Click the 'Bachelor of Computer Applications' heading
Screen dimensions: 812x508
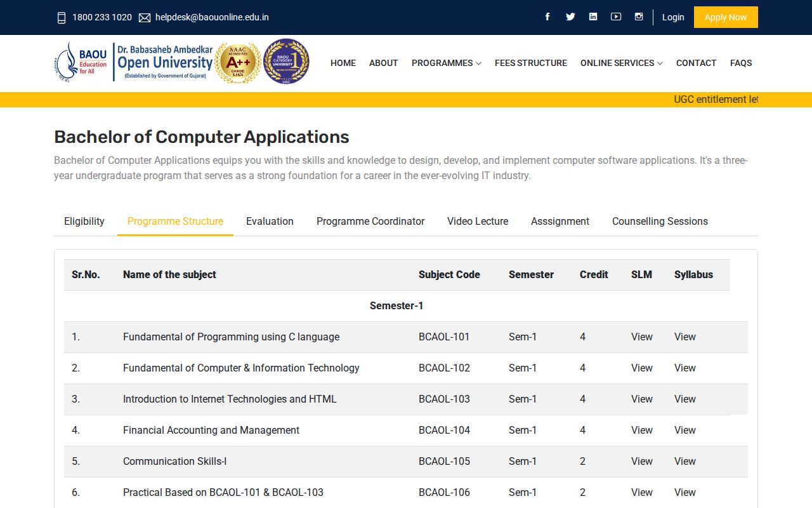point(202,137)
